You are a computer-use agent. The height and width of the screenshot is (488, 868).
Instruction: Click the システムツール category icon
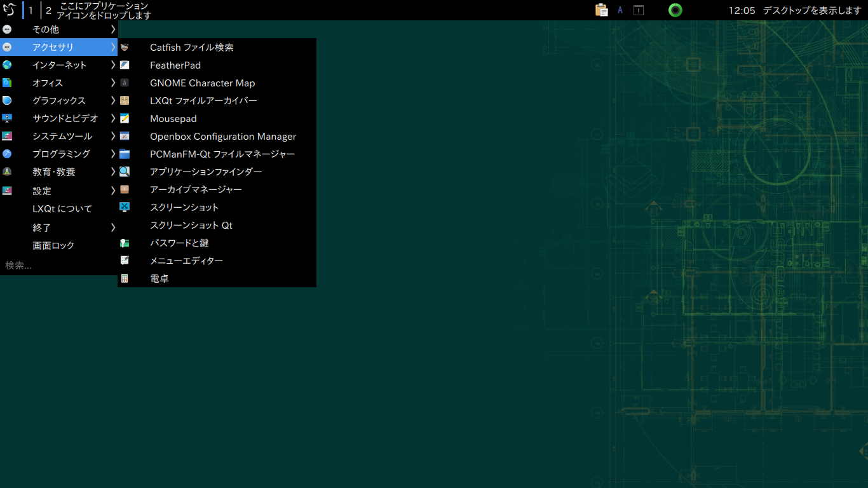[7, 136]
